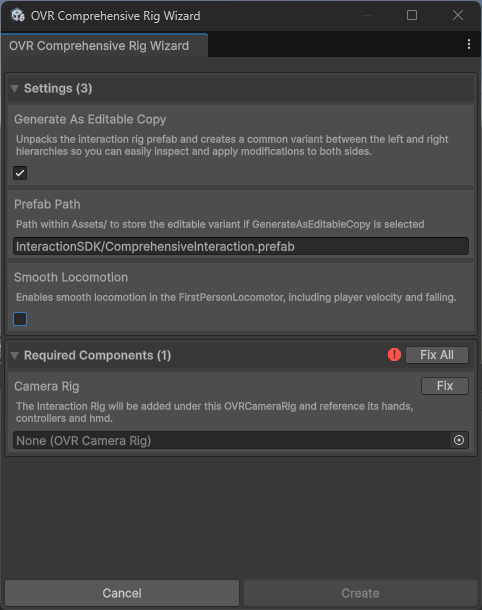Click the Smooth Locomotion setting label
The width and height of the screenshot is (482, 610).
click(x=71, y=277)
